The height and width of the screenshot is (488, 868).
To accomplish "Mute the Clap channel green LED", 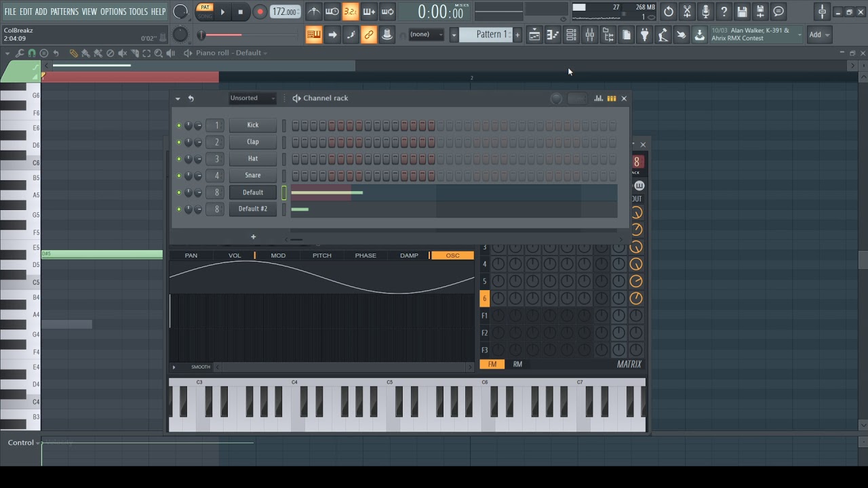I will (179, 142).
